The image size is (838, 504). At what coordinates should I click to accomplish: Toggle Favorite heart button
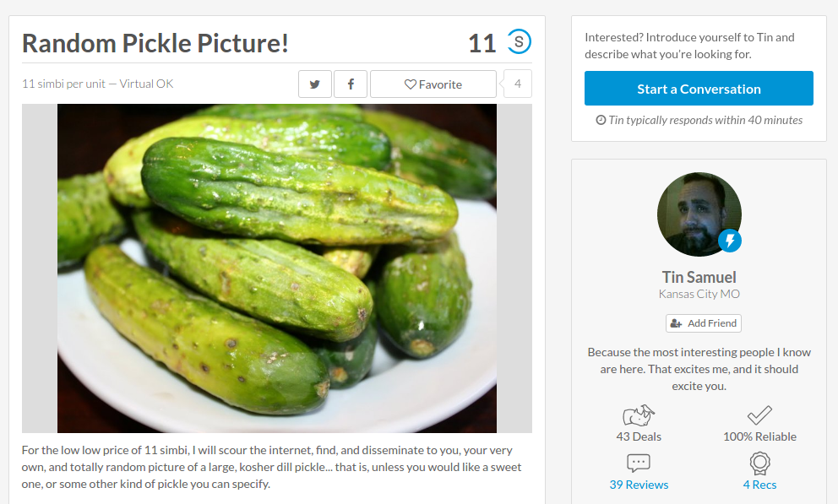433,84
